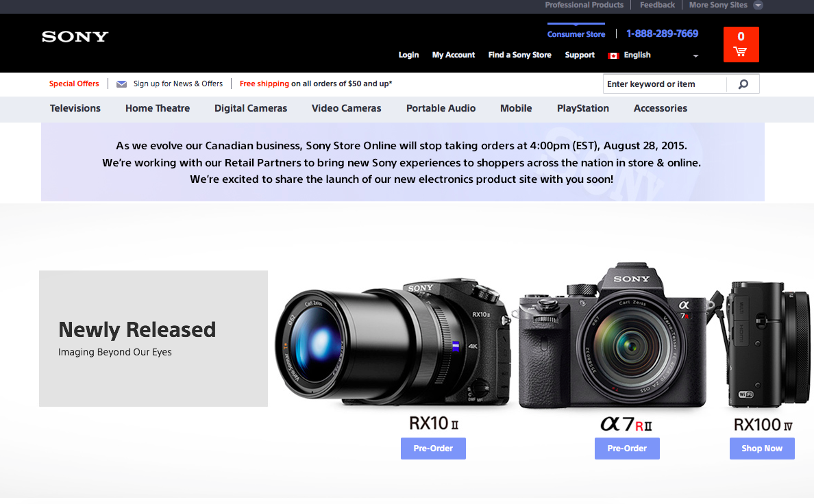Shop Now for the RX100 IV

point(762,449)
